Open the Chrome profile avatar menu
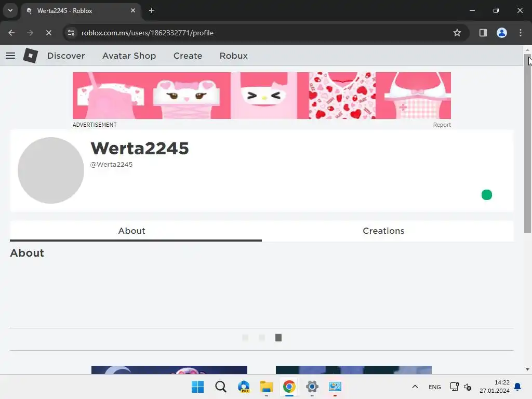The width and height of the screenshot is (532, 399). [x=502, y=33]
